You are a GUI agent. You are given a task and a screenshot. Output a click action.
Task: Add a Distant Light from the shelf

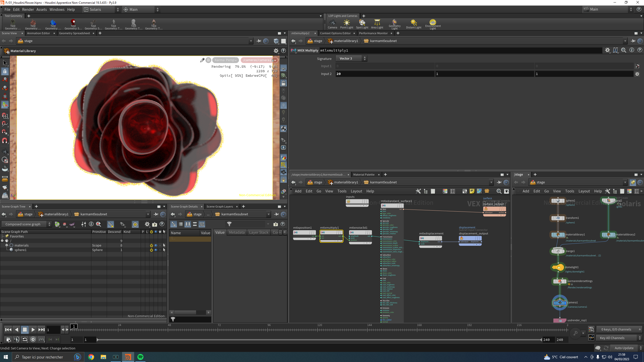click(413, 24)
